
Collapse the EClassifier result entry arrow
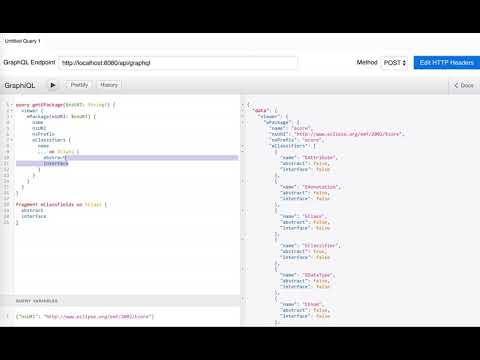tap(243, 239)
